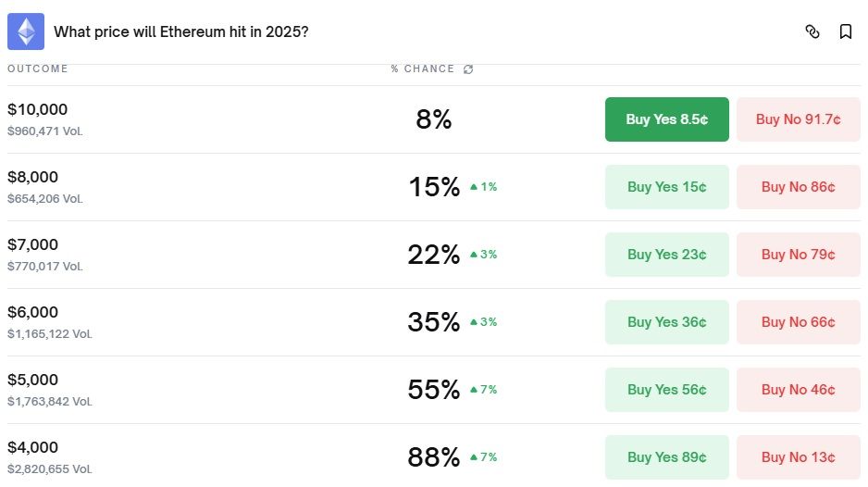Click Buy No 46¢ for $5,000
Screen dimensions: 868x487
798,390
